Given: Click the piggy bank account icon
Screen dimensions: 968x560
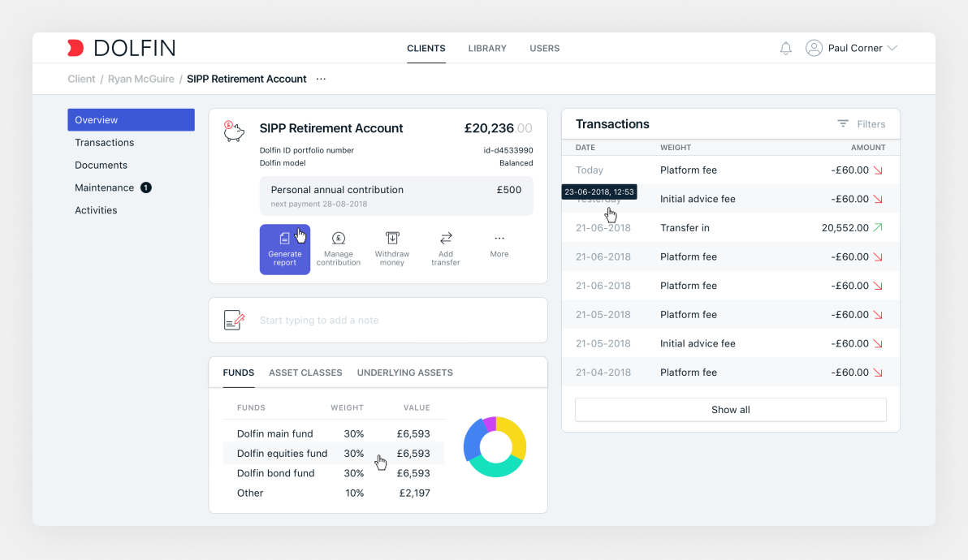Looking at the screenshot, I should [234, 131].
